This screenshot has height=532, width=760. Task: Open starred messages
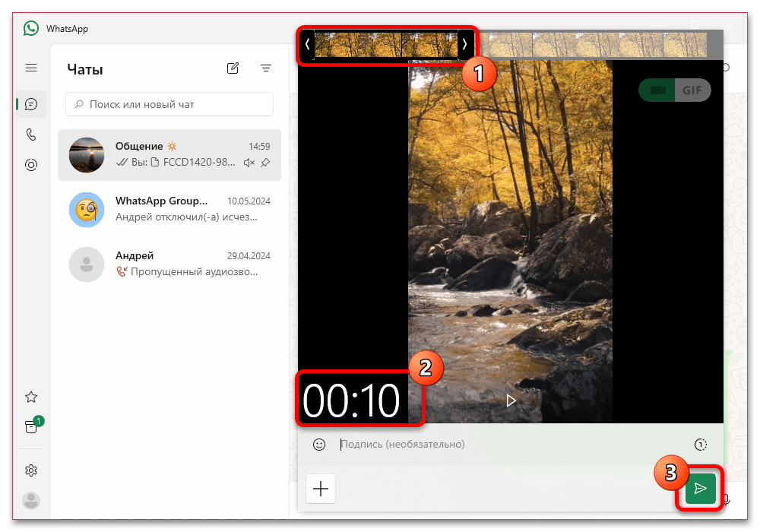pyautogui.click(x=31, y=397)
